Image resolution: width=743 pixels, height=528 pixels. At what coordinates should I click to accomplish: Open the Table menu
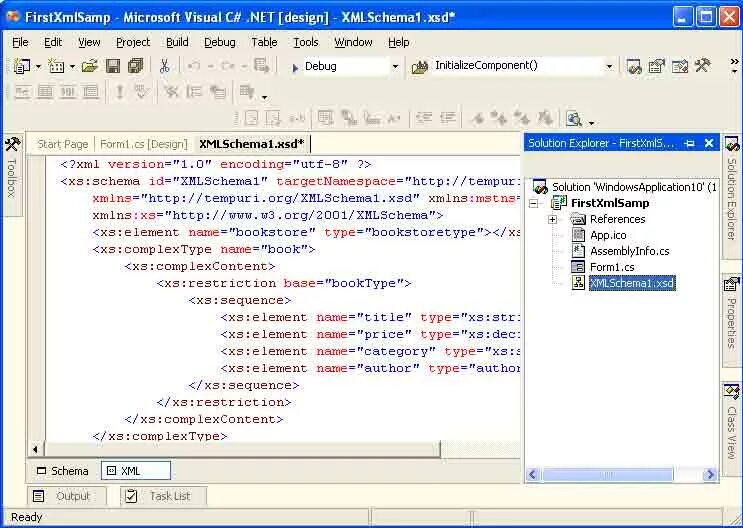[264, 42]
